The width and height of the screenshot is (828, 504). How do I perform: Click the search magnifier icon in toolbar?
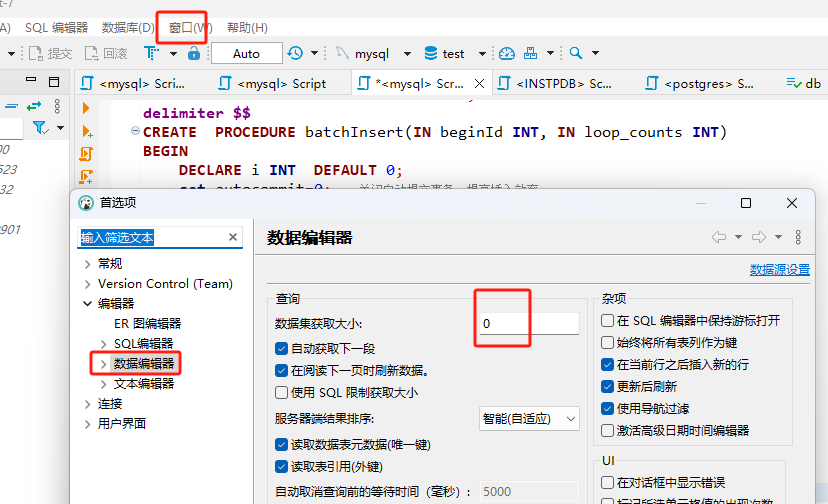click(x=577, y=53)
